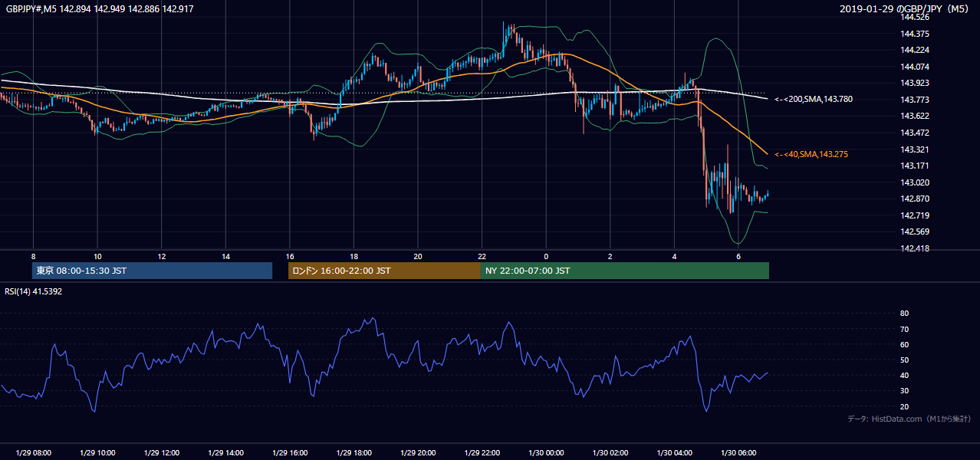Click price axis value 143.472
The height and width of the screenshot is (460, 980).
click(915, 133)
